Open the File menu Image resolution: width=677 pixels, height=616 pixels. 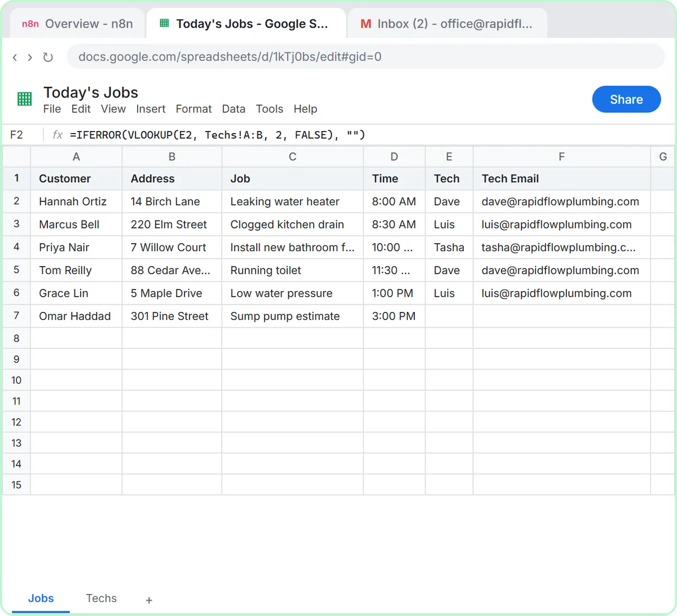52,109
